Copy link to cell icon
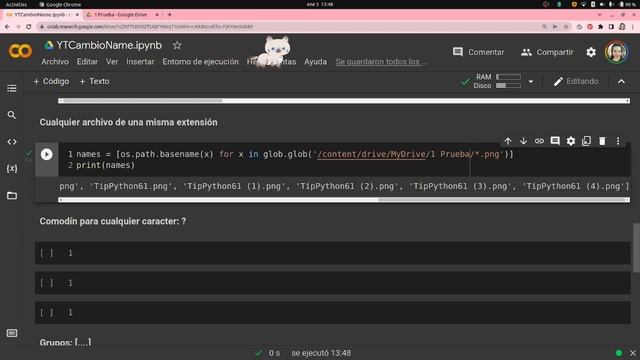Viewport: 640px width, 360px height. pyautogui.click(x=539, y=141)
